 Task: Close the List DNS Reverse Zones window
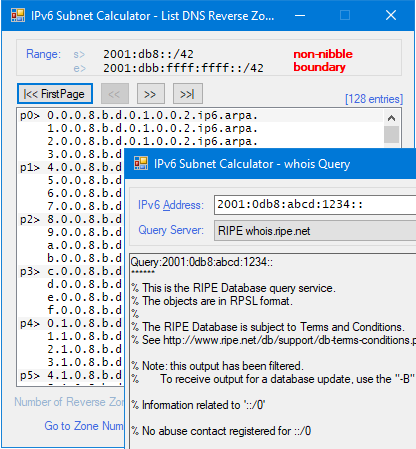point(391,16)
